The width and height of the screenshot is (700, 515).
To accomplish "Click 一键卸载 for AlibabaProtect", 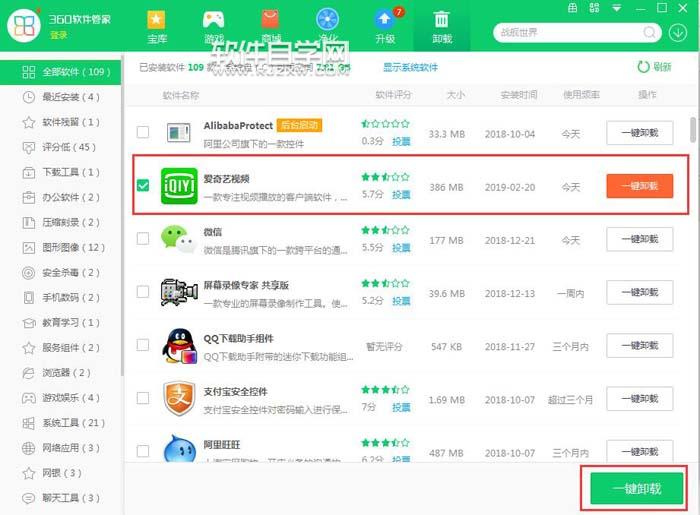I will (x=640, y=133).
